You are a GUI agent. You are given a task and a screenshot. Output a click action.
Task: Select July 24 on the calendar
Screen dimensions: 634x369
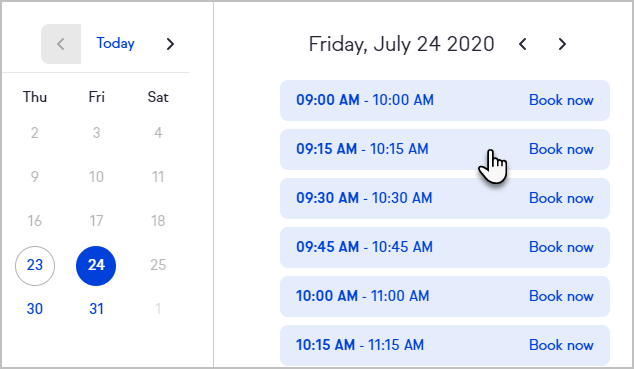coord(96,266)
